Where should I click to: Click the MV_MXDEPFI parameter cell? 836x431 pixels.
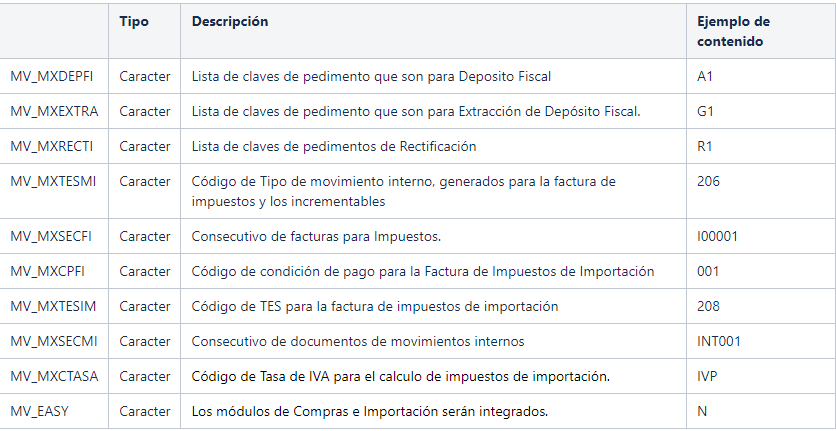click(x=52, y=76)
